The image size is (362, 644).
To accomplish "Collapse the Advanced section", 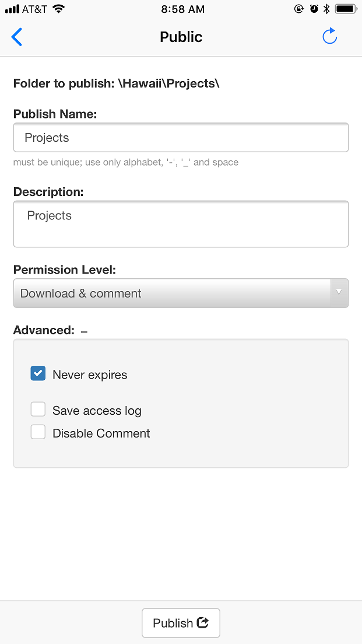I will point(83,330).
